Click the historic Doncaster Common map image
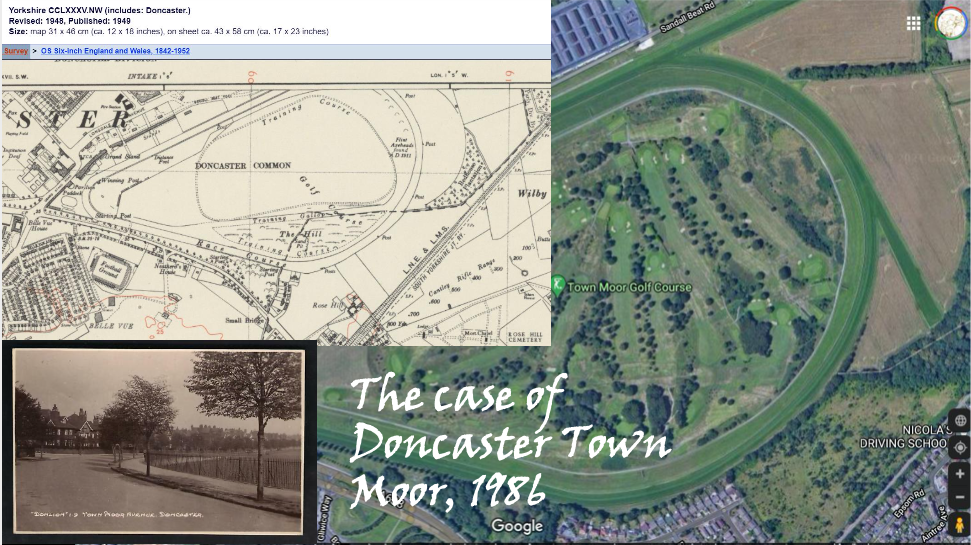Viewport: 971px width, 545px height. 275,200
